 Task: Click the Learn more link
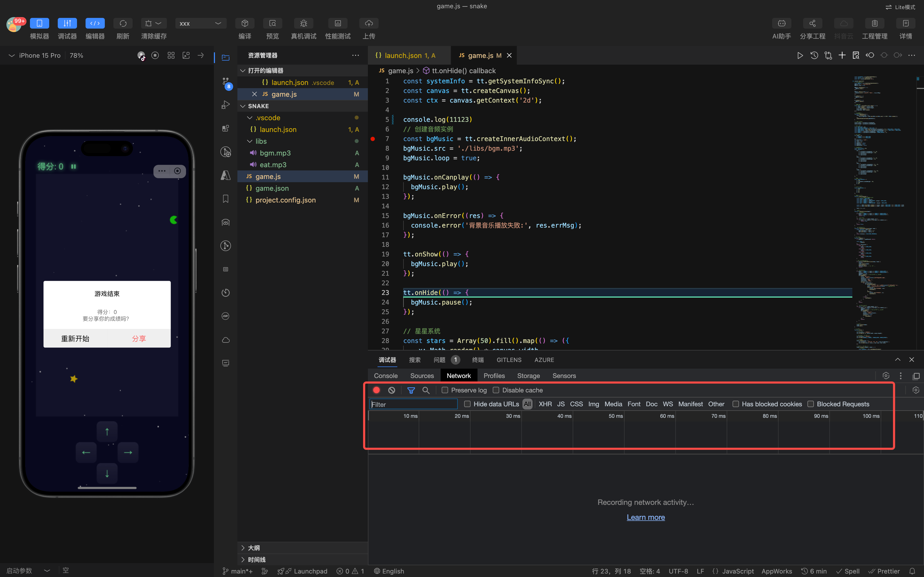(646, 517)
